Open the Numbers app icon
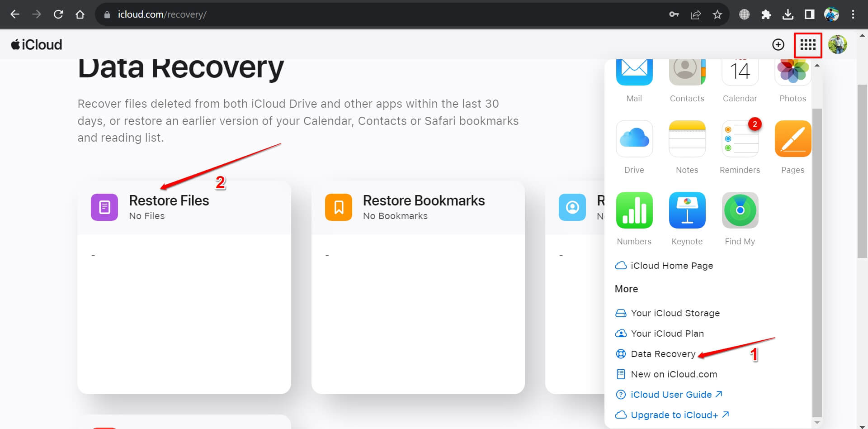Viewport: 868px width, 429px height. [634, 210]
